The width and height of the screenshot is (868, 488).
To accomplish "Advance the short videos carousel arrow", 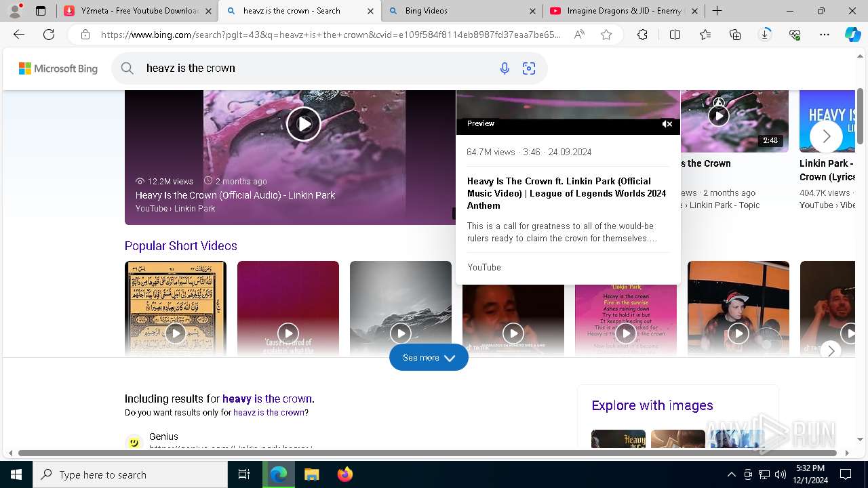I will pyautogui.click(x=831, y=351).
